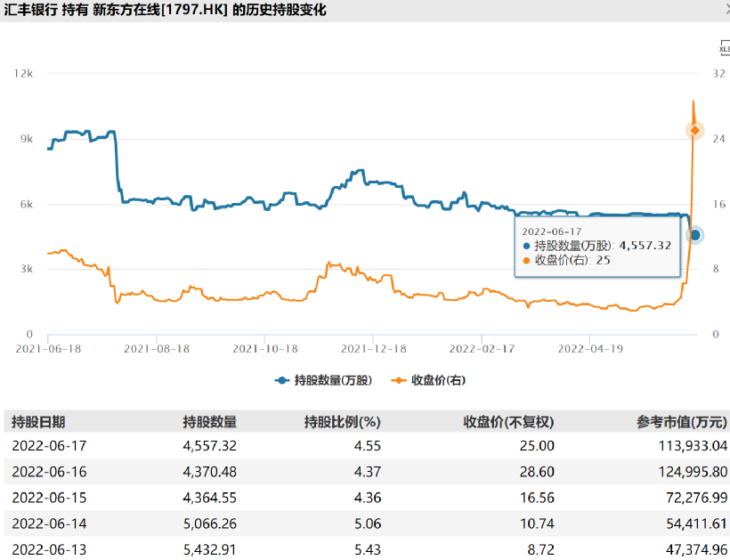Click the 6k y-axis label
Screen dimensions: 730x560
[27, 205]
